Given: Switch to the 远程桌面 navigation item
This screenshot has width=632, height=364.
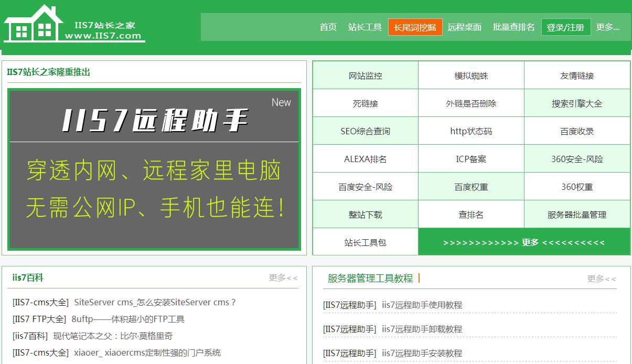Looking at the screenshot, I should [x=464, y=27].
